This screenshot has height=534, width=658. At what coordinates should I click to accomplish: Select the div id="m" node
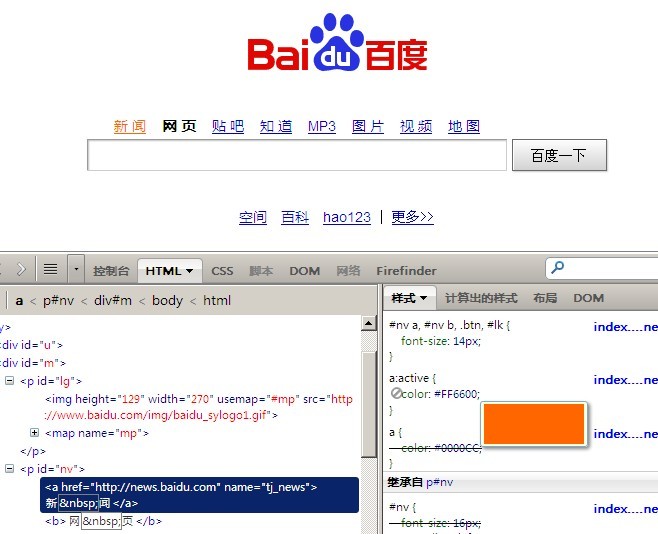[32, 362]
